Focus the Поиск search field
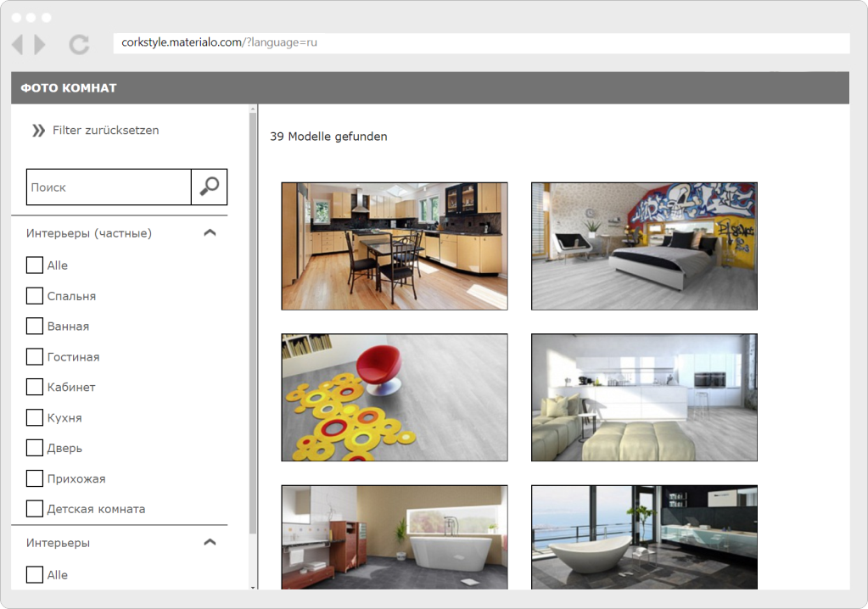The width and height of the screenshot is (868, 609). [x=109, y=187]
